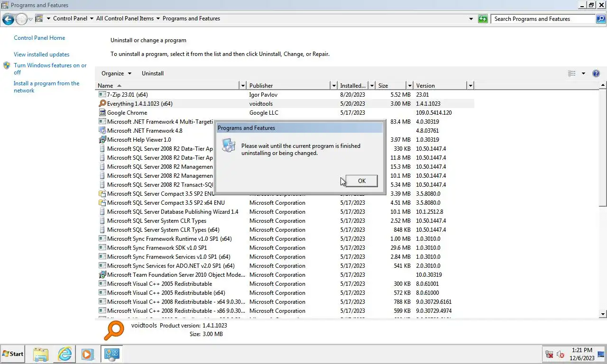Click the Control Panel taskbar icon

pyautogui.click(x=112, y=354)
